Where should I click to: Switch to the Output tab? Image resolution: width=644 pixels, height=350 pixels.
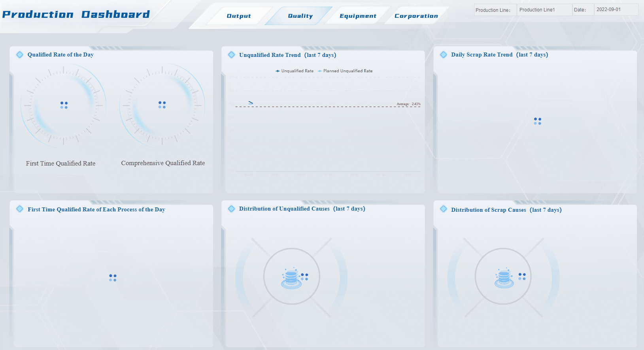(239, 16)
